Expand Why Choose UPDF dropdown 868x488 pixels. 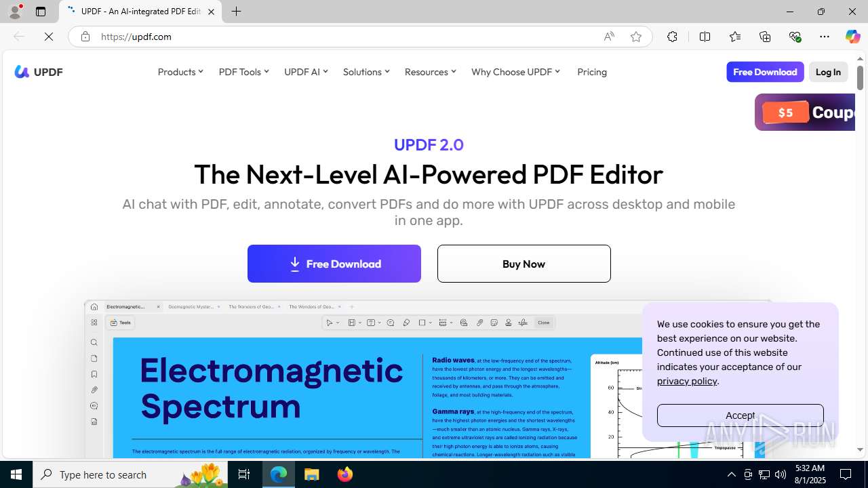(x=516, y=72)
